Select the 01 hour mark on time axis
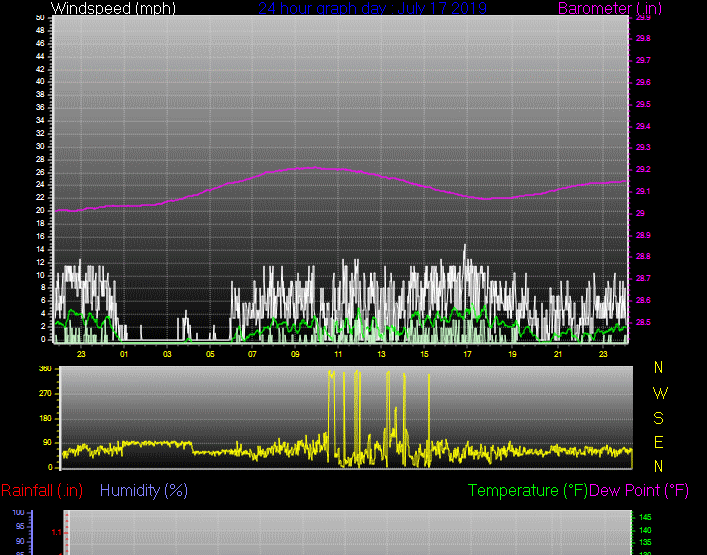 [123, 354]
